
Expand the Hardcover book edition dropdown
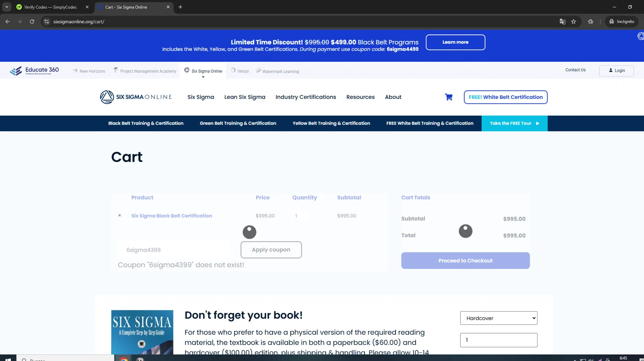(498, 318)
